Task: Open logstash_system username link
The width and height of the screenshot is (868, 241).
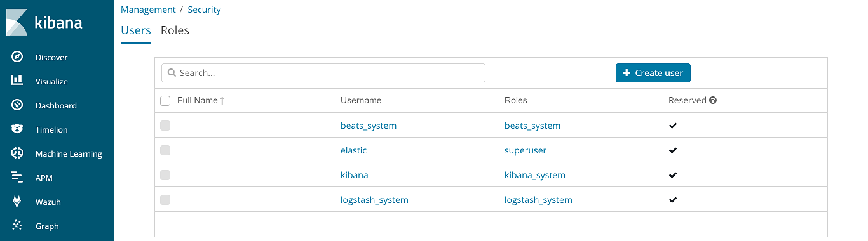Action: 374,200
